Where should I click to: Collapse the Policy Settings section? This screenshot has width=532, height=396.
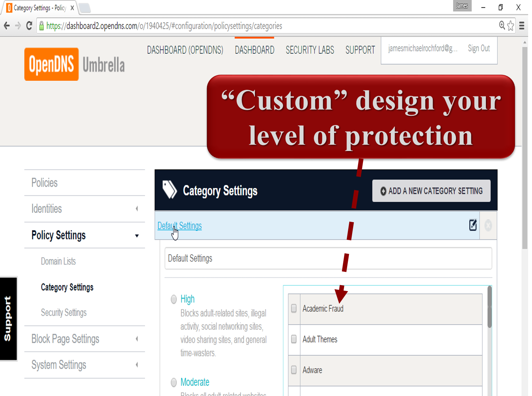tap(137, 235)
